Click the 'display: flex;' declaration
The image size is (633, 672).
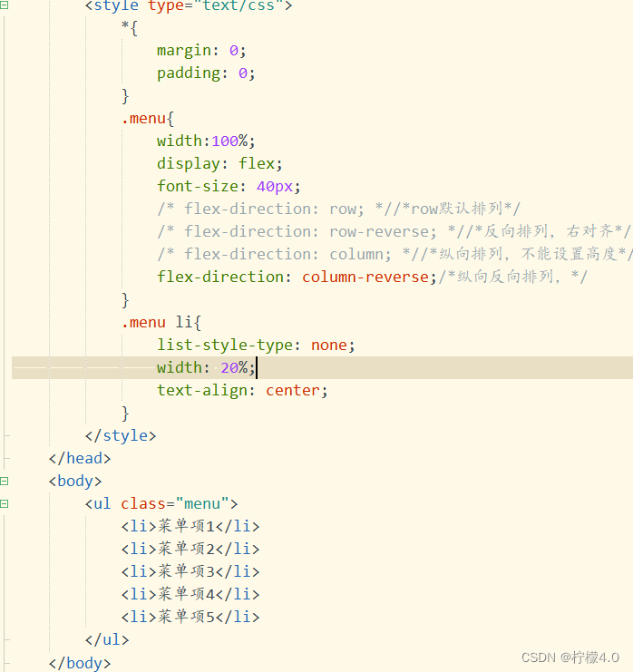[x=219, y=164]
